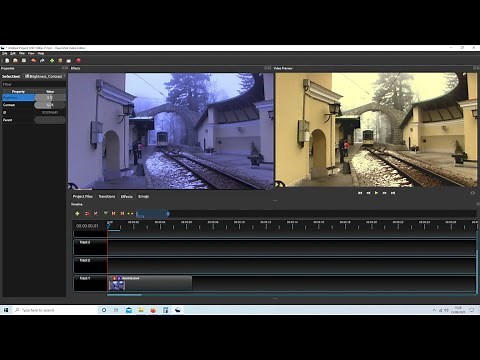The height and width of the screenshot is (360, 480).
Task: Center the timeline on playhead icon
Action: pyautogui.click(x=130, y=213)
